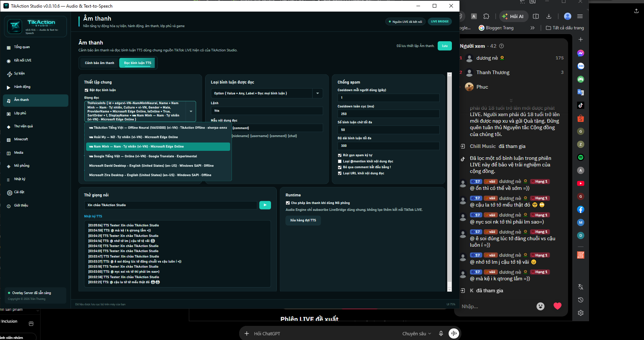644x340 pixels.
Task: Open the emoji picker in TikTok chat
Action: [x=541, y=306]
